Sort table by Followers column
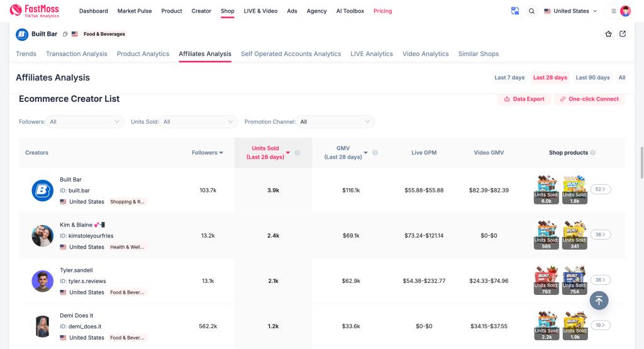The image size is (644, 349). [208, 153]
